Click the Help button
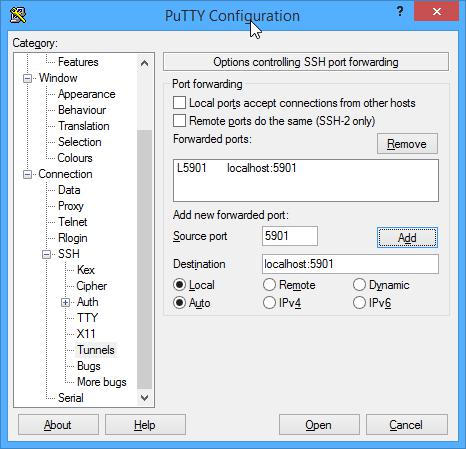Screen dimensions: 466x449 pyautogui.click(x=145, y=425)
